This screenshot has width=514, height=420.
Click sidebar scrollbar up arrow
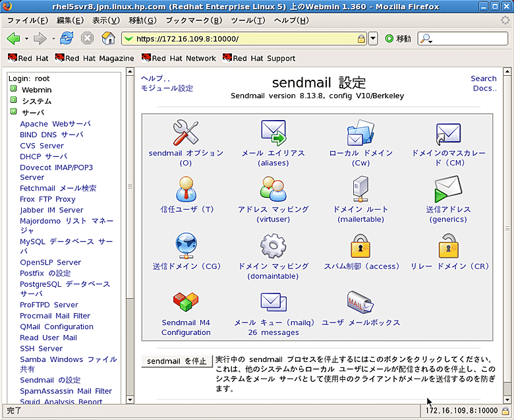[x=130, y=71]
